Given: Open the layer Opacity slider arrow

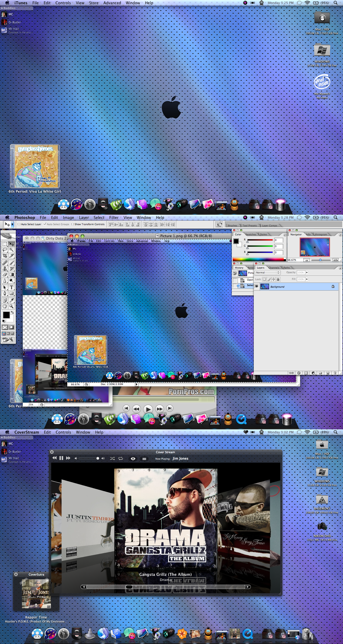Looking at the screenshot, I should (x=307, y=272).
